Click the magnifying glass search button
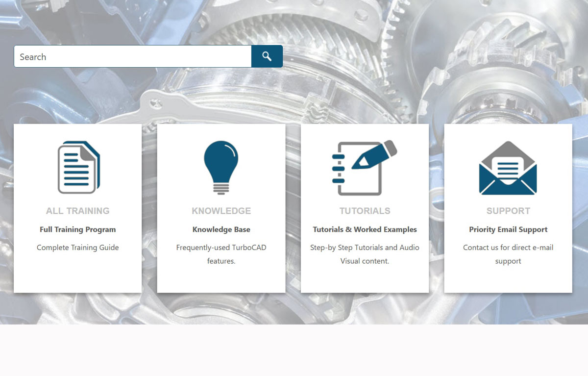 267,56
